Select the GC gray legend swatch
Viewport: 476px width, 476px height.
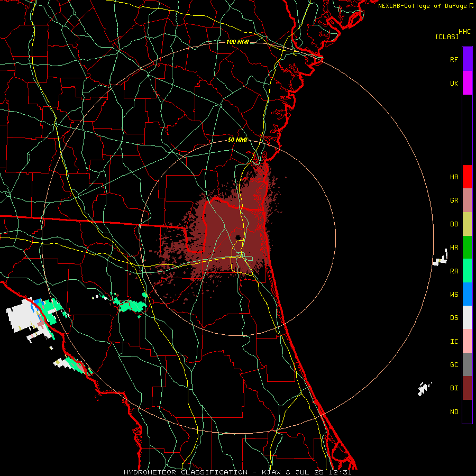[467, 364]
